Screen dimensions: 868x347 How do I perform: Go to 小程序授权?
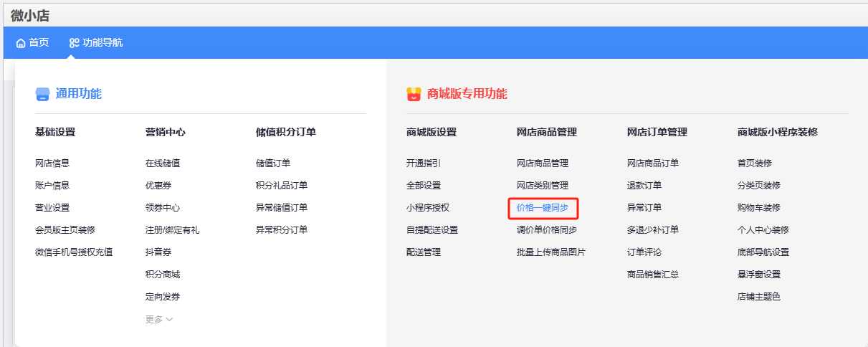click(428, 208)
